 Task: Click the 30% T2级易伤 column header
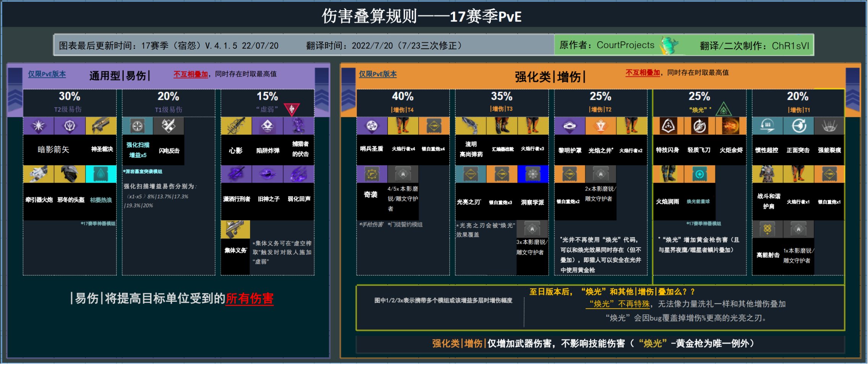tap(69, 103)
